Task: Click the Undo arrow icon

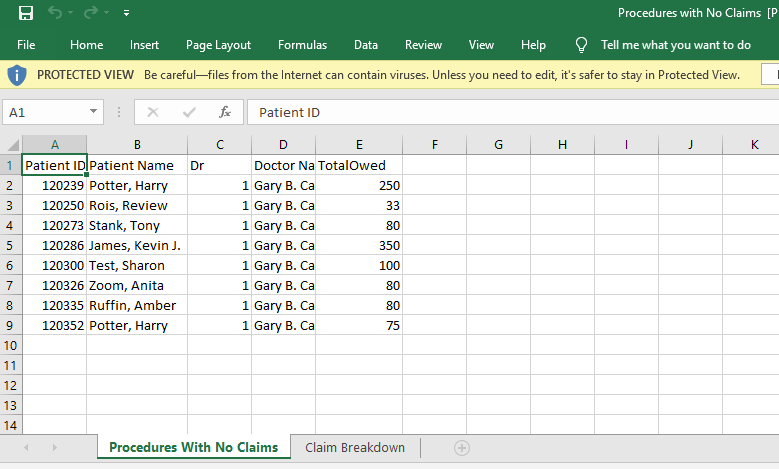Action: [x=55, y=13]
